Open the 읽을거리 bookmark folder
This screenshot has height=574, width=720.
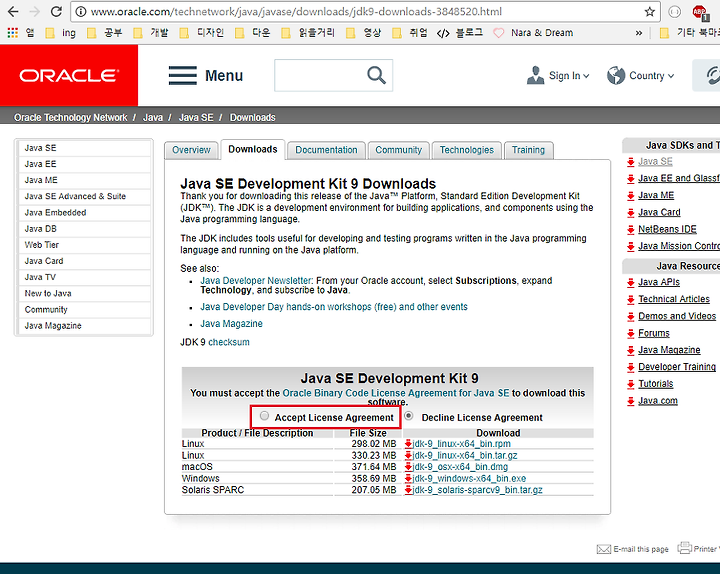click(308, 33)
